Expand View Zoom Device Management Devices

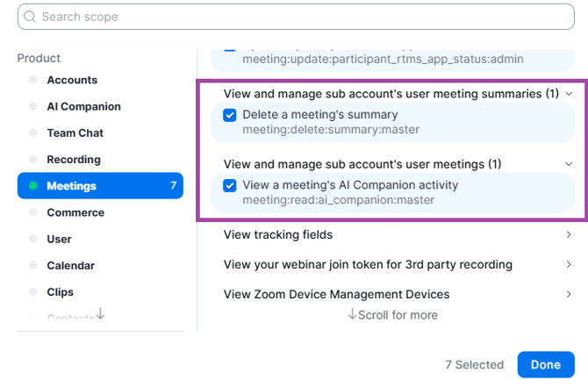pyautogui.click(x=570, y=295)
